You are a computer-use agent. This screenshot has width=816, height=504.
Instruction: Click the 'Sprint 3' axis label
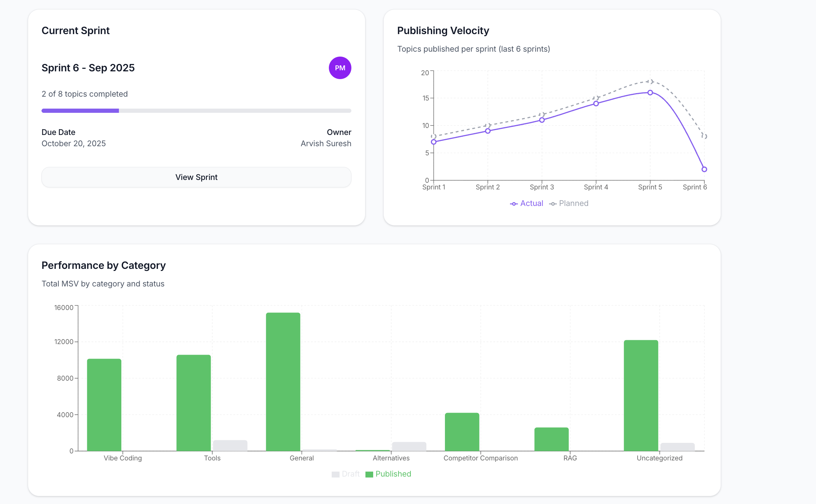click(542, 187)
